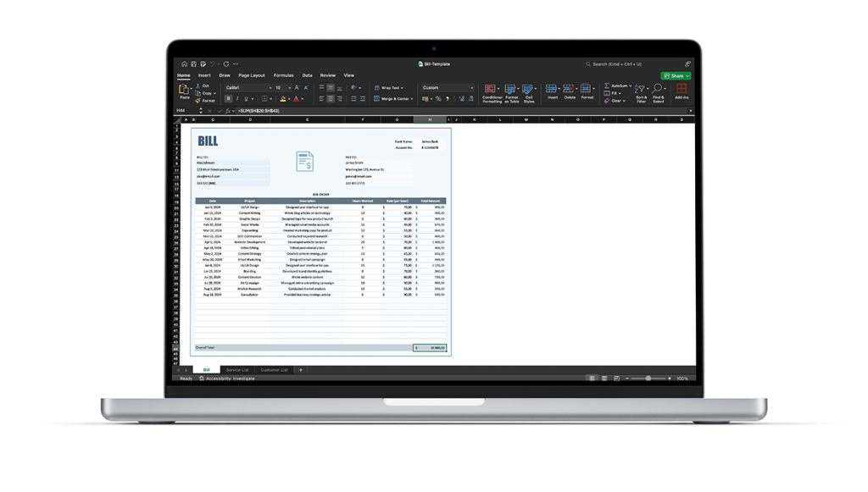868x492 pixels.
Task: Click the green Share button
Action: pyautogui.click(x=676, y=75)
